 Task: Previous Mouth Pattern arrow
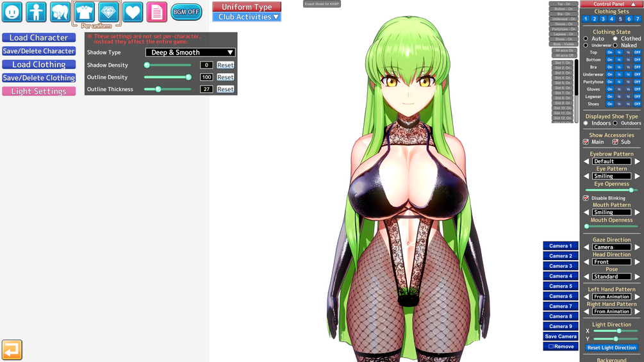point(586,212)
